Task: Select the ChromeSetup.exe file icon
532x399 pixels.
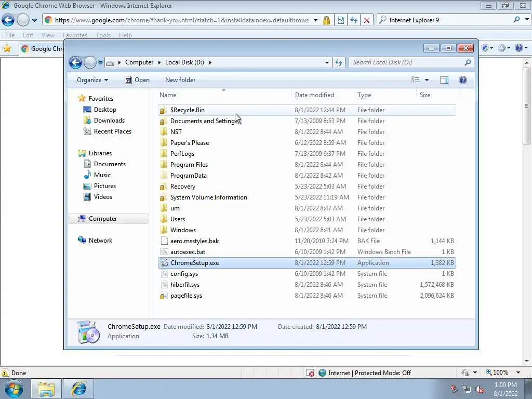Action: click(x=164, y=263)
